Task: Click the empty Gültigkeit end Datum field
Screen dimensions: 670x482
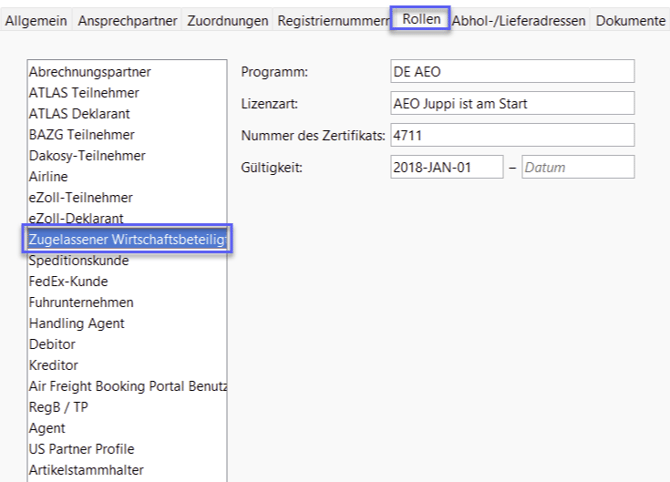Action: tap(577, 167)
